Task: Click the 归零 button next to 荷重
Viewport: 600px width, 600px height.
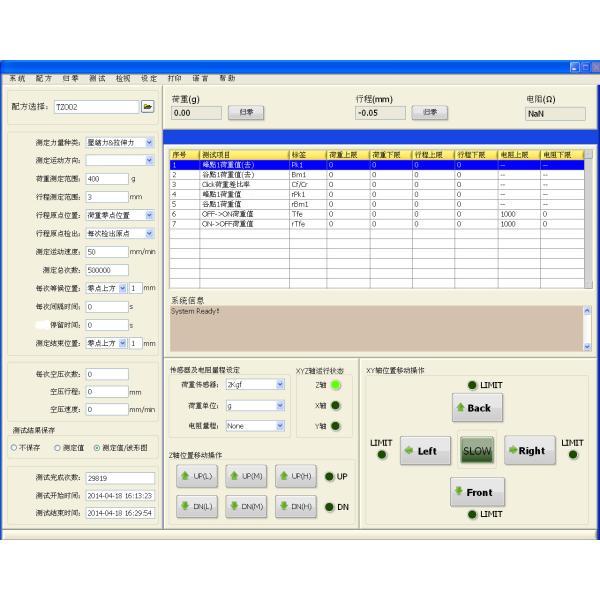Action: click(245, 112)
